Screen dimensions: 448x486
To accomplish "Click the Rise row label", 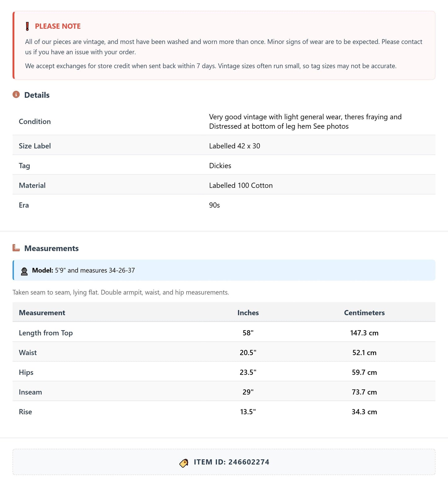I will click(x=25, y=412).
